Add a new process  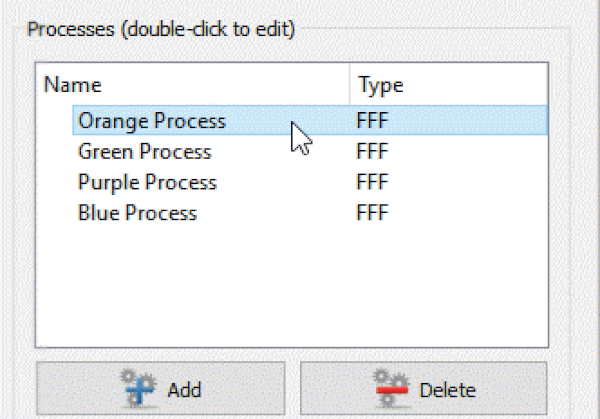[x=161, y=388]
